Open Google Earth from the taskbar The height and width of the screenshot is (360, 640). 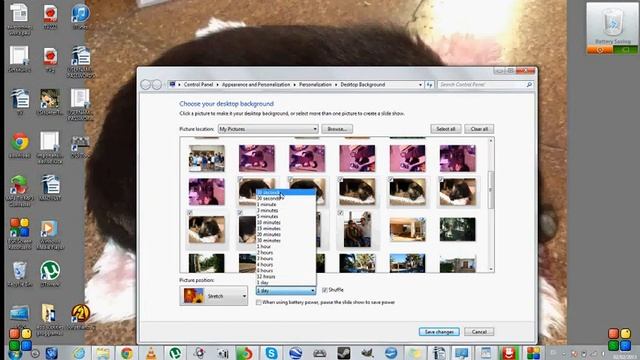295,353
